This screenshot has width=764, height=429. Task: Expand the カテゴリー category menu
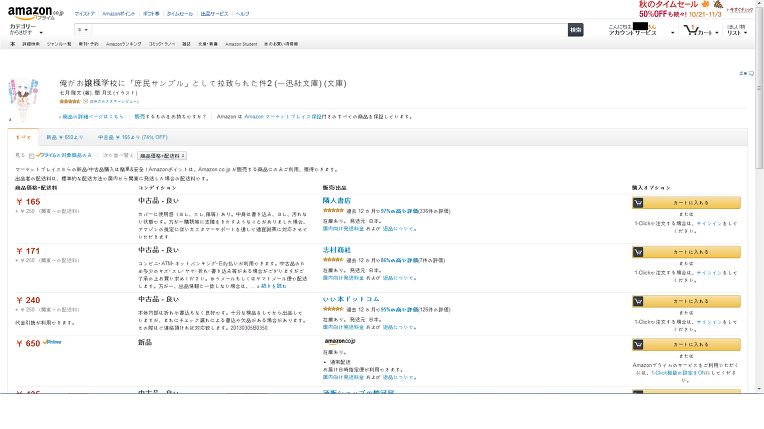(x=25, y=29)
